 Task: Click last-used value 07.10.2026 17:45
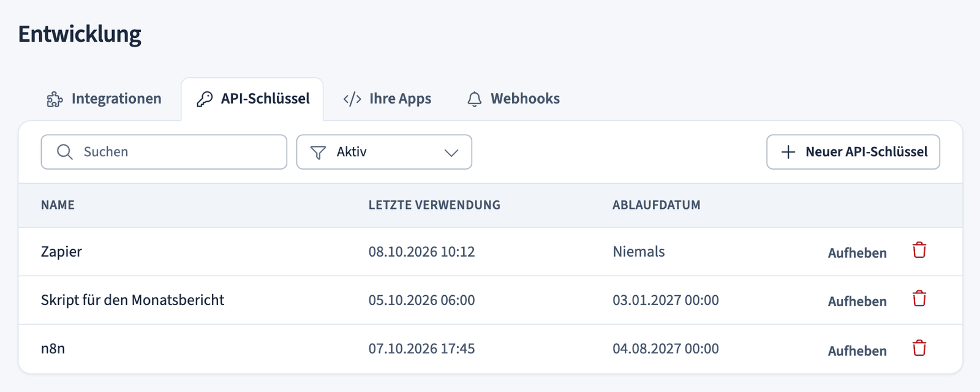(421, 349)
